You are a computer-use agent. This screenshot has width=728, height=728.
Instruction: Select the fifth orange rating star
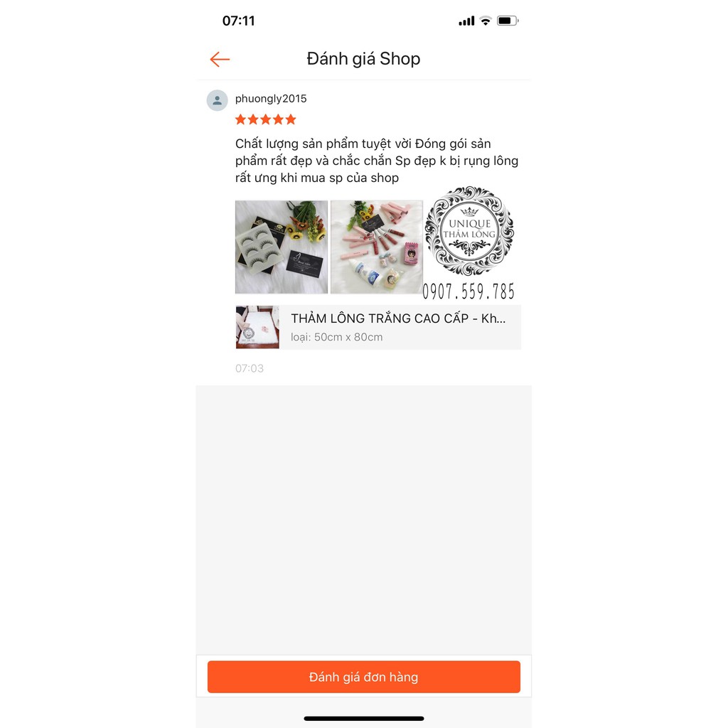tap(291, 119)
